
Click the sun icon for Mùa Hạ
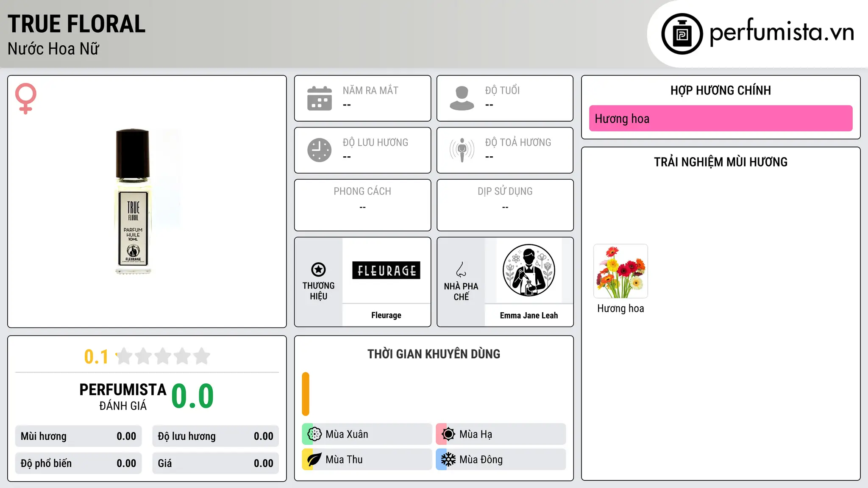point(448,434)
